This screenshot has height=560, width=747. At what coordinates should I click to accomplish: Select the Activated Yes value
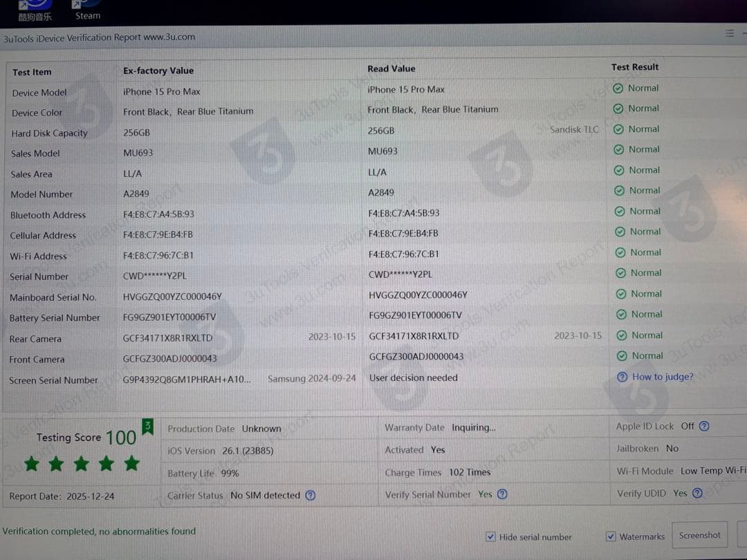tap(437, 450)
